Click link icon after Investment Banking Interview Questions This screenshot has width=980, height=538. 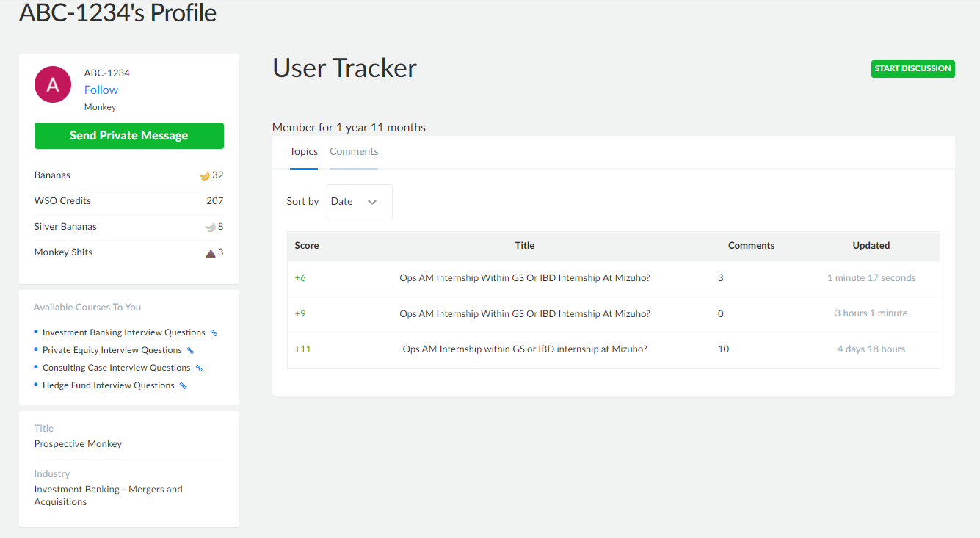pos(214,333)
